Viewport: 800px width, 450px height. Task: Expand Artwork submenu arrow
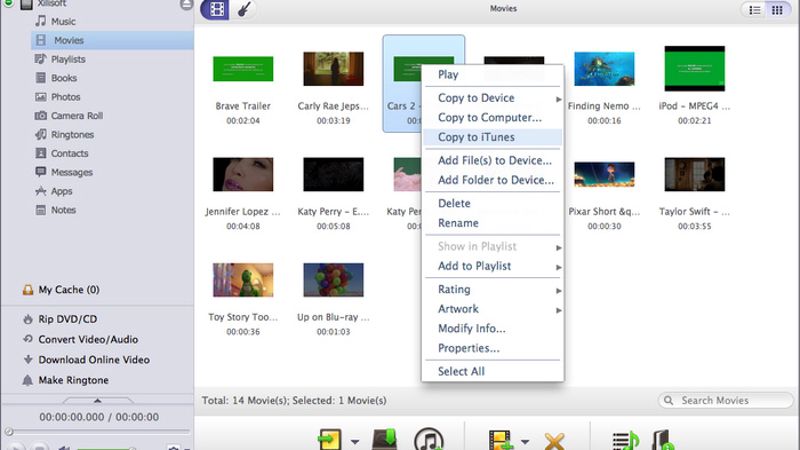558,310
